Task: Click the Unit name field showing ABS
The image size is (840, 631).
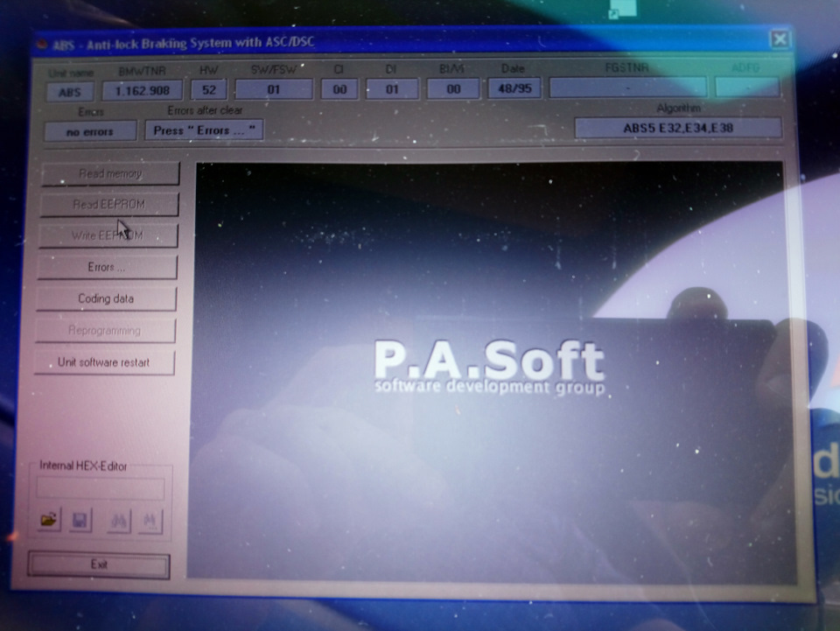Action: tap(70, 92)
